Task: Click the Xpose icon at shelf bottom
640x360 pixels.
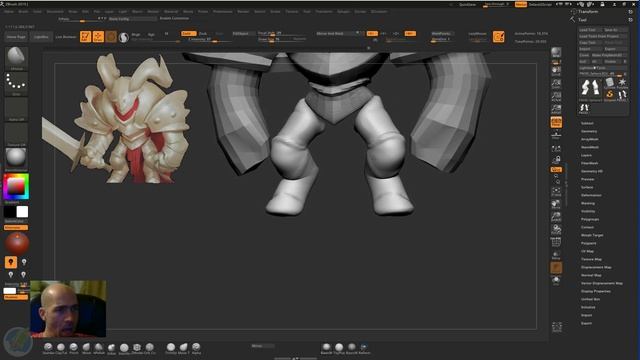Action: pos(557,327)
